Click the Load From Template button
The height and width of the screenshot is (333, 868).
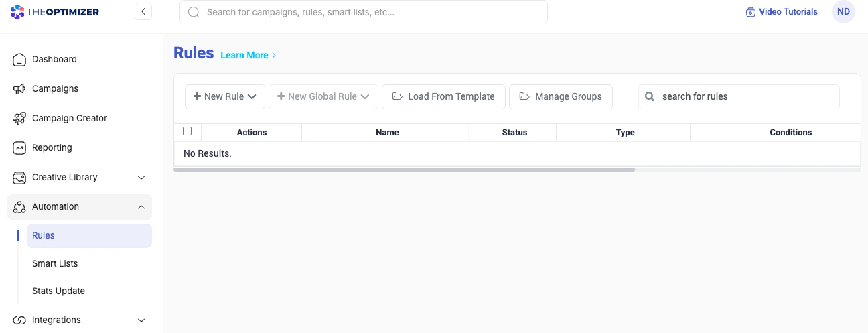coord(443,96)
